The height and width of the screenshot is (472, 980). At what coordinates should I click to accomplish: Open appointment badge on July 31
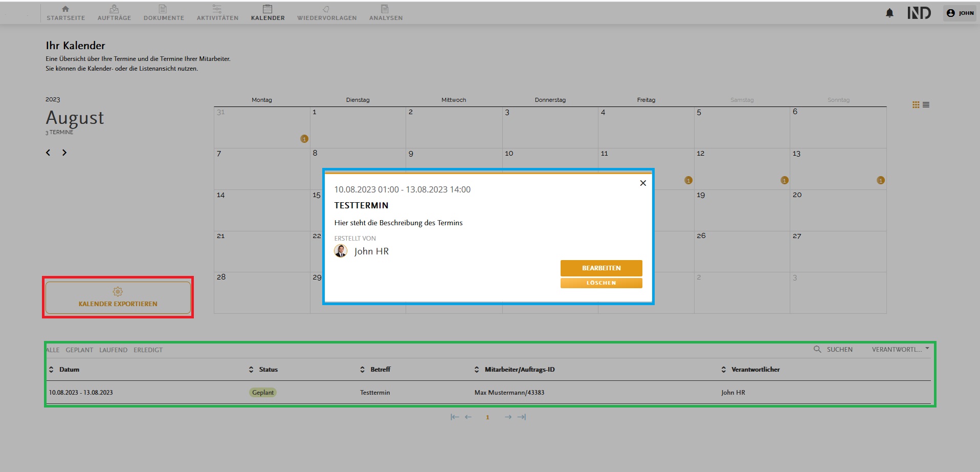pos(304,139)
